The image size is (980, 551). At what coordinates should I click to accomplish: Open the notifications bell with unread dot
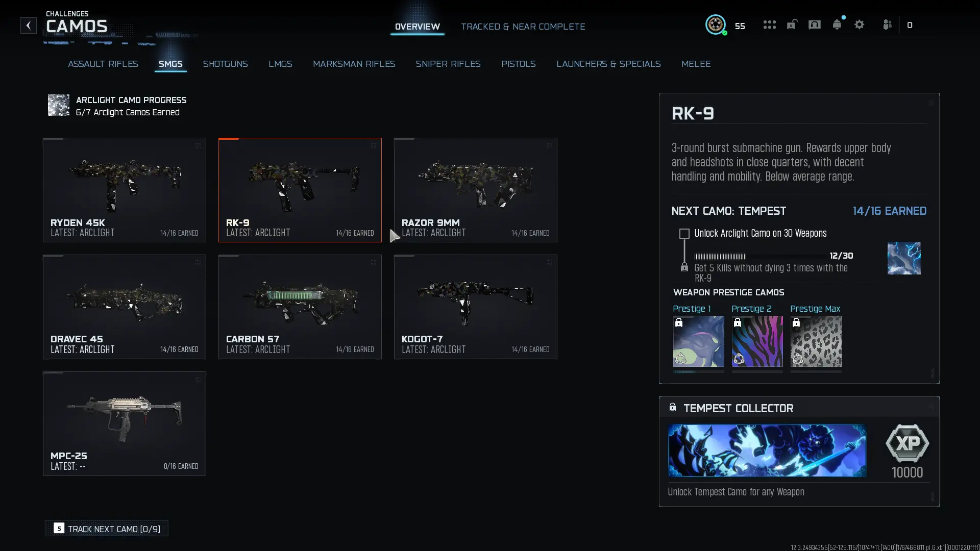point(837,24)
